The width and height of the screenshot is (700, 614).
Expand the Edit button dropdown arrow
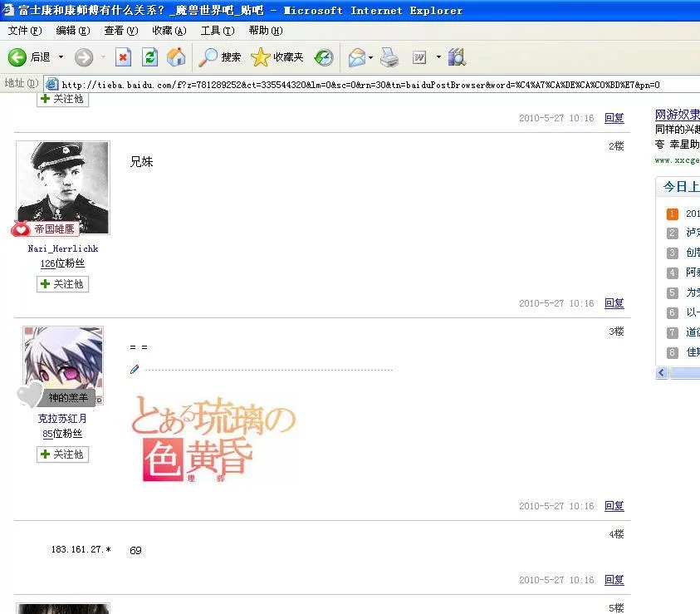pyautogui.click(x=438, y=57)
